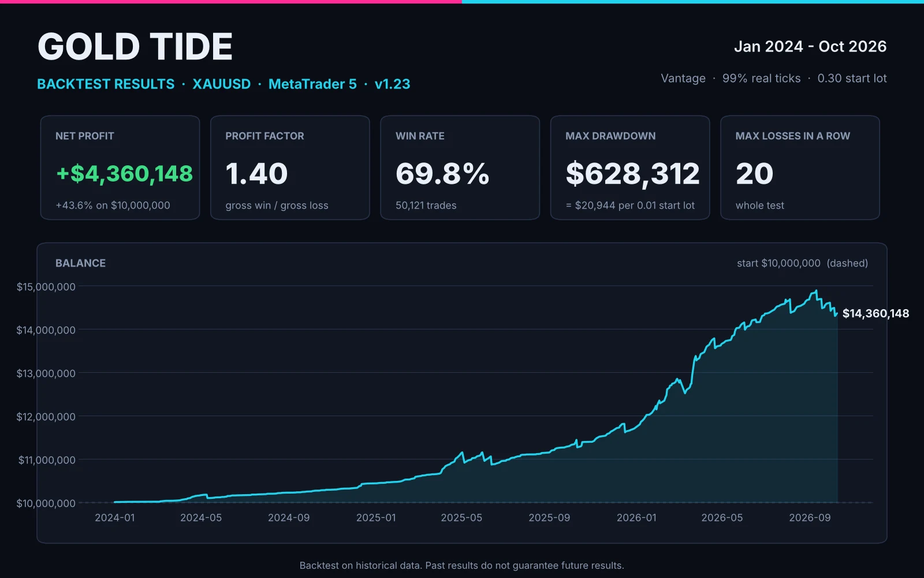Click the 1.40 profit factor value
924x578 pixels.
pyautogui.click(x=256, y=173)
